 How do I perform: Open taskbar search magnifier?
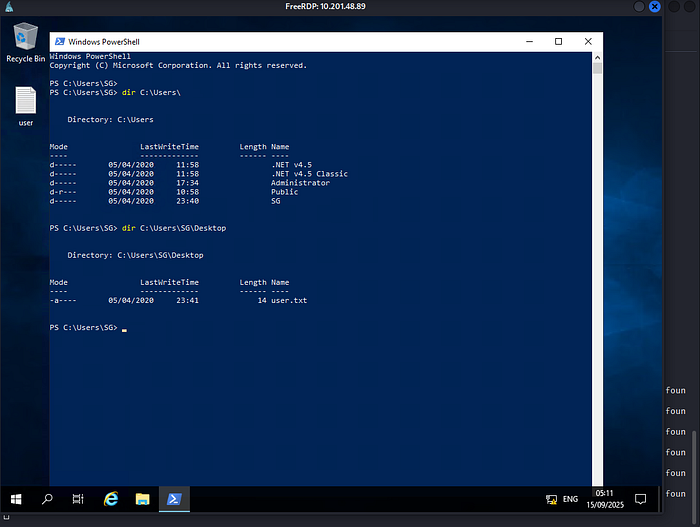(47, 499)
